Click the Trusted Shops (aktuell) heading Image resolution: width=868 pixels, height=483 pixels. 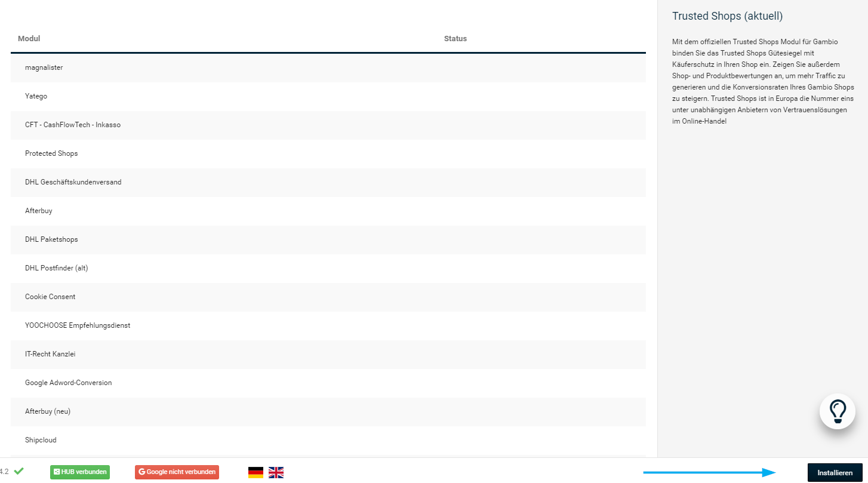click(x=727, y=16)
